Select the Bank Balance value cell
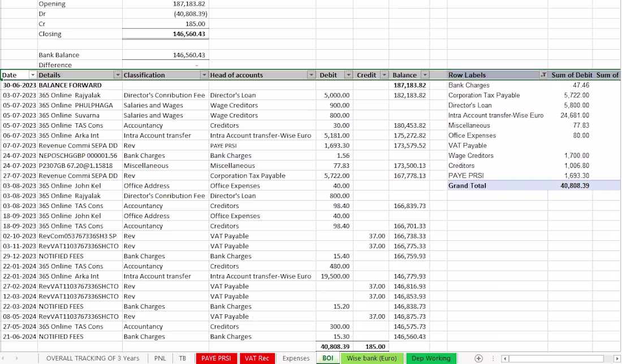This screenshot has width=622, height=364. (166, 55)
